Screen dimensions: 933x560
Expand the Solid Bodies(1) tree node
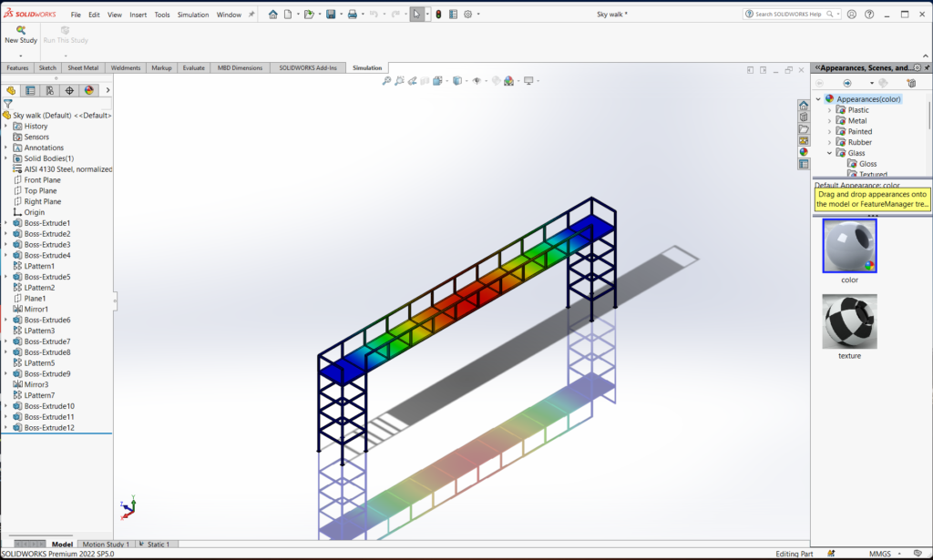point(5,158)
